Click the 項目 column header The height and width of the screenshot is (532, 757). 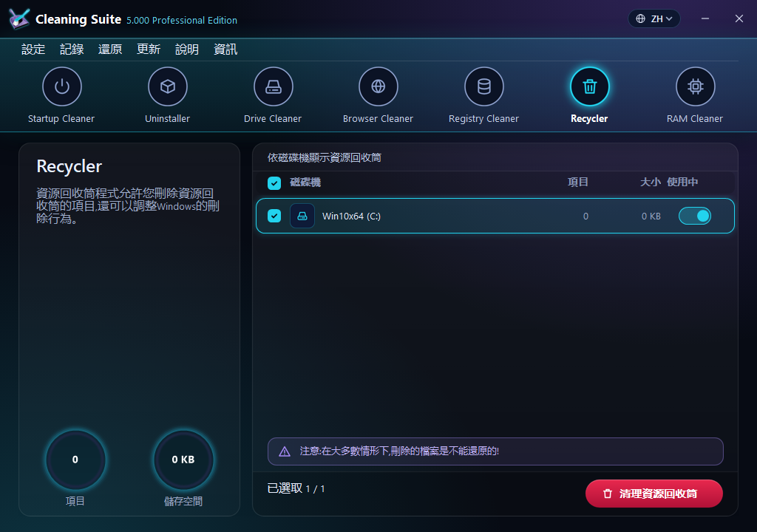click(578, 182)
